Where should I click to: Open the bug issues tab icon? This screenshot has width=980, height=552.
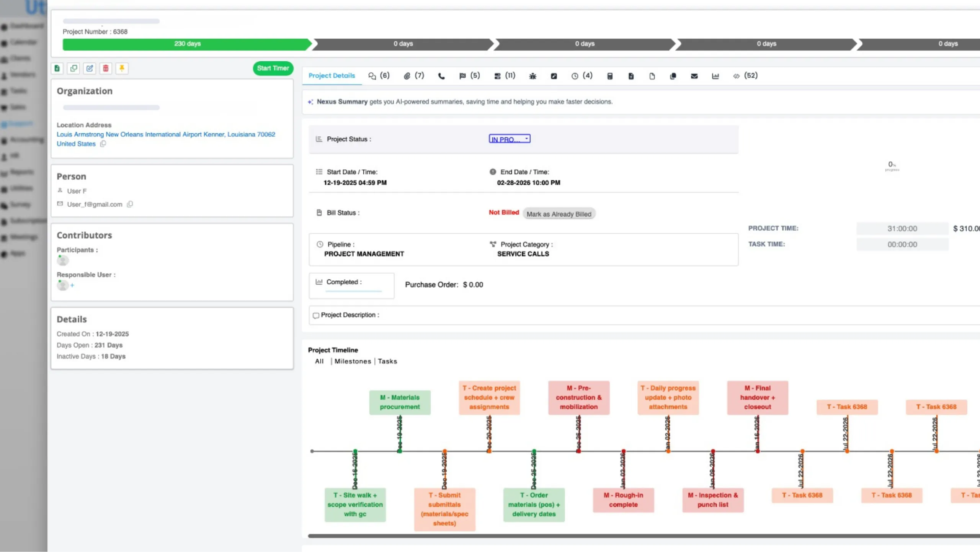532,76
